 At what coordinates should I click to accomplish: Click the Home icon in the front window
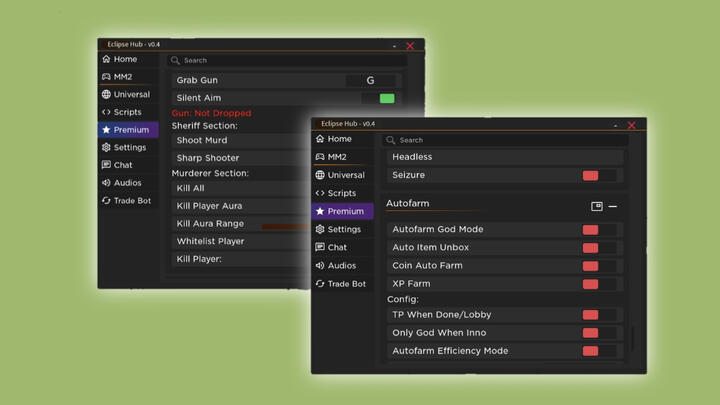click(320, 139)
